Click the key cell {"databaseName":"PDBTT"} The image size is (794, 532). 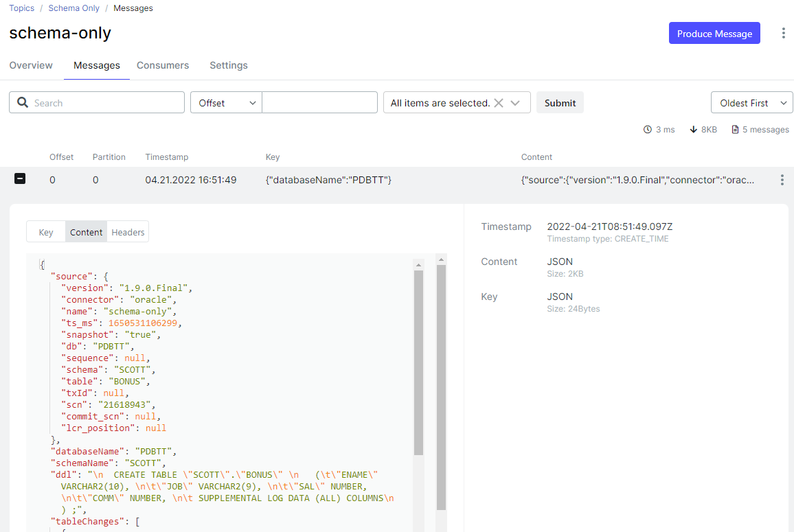point(328,180)
